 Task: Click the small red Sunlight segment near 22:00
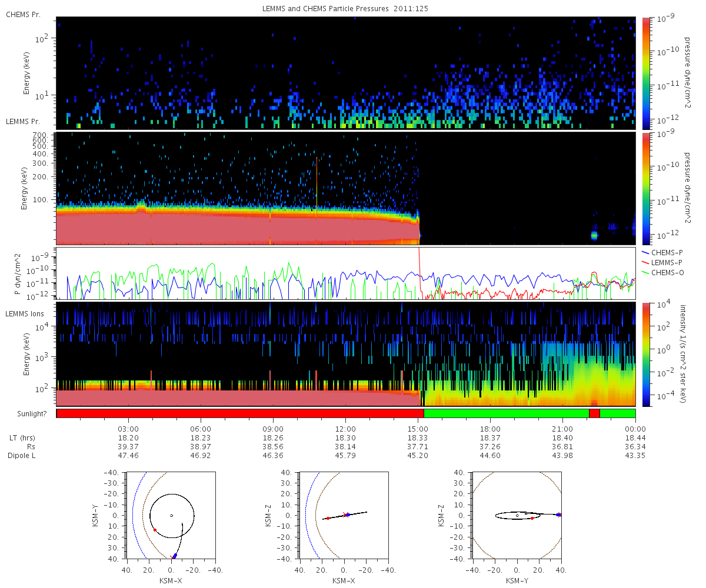pos(594,413)
